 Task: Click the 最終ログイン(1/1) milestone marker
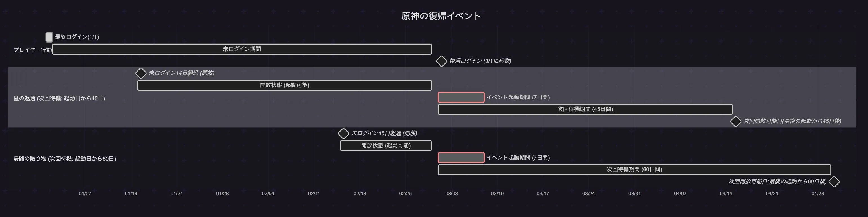tap(49, 37)
